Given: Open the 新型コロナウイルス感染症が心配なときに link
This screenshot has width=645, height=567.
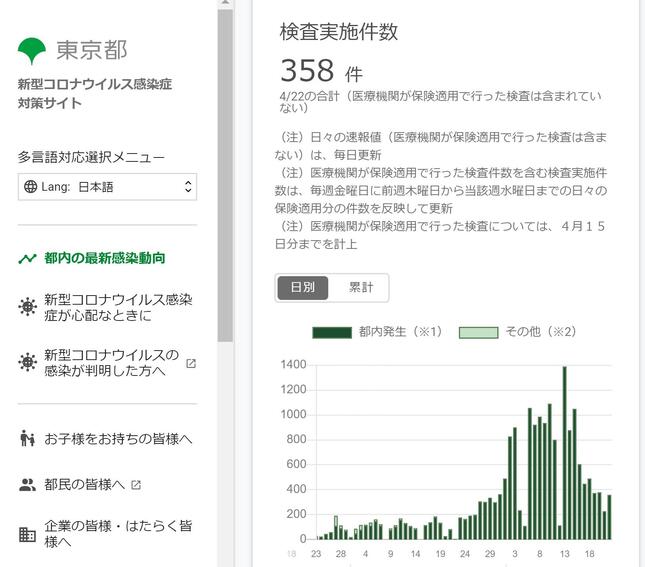Looking at the screenshot, I should (118, 307).
